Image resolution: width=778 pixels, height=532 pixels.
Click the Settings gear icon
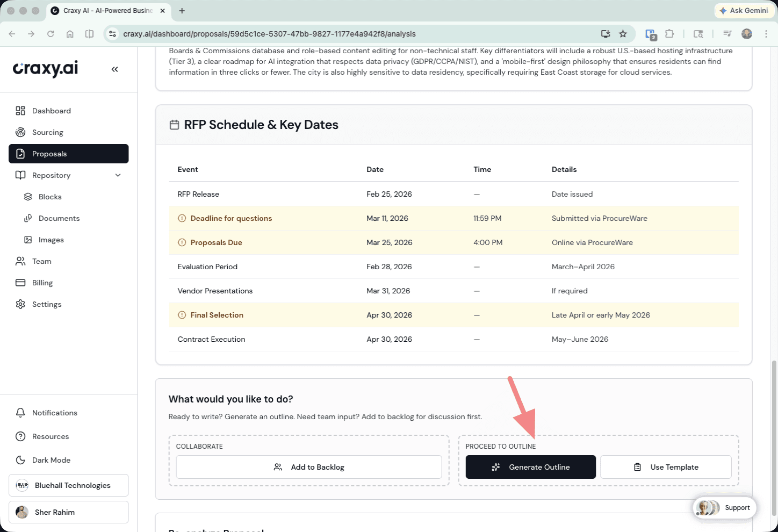[x=20, y=304]
